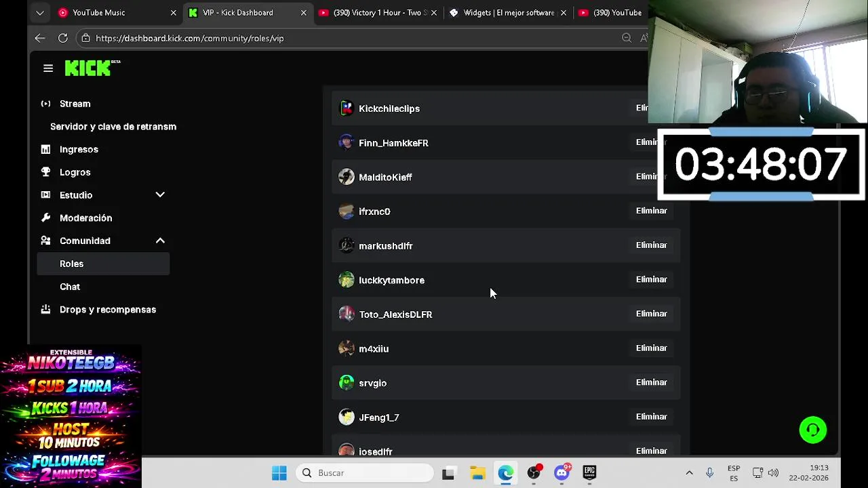Click the Drops y recompensas icon
This screenshot has width=868, height=488.
45,309
